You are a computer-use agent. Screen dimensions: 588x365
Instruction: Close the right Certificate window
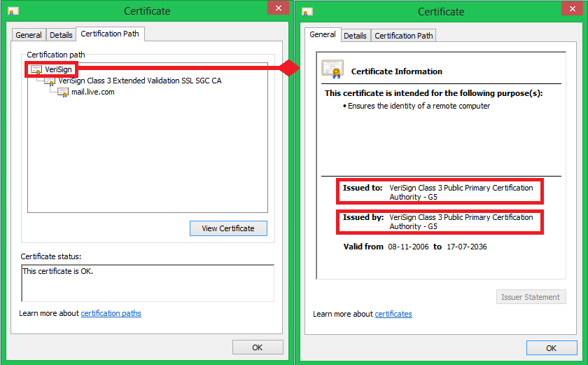(x=573, y=8)
